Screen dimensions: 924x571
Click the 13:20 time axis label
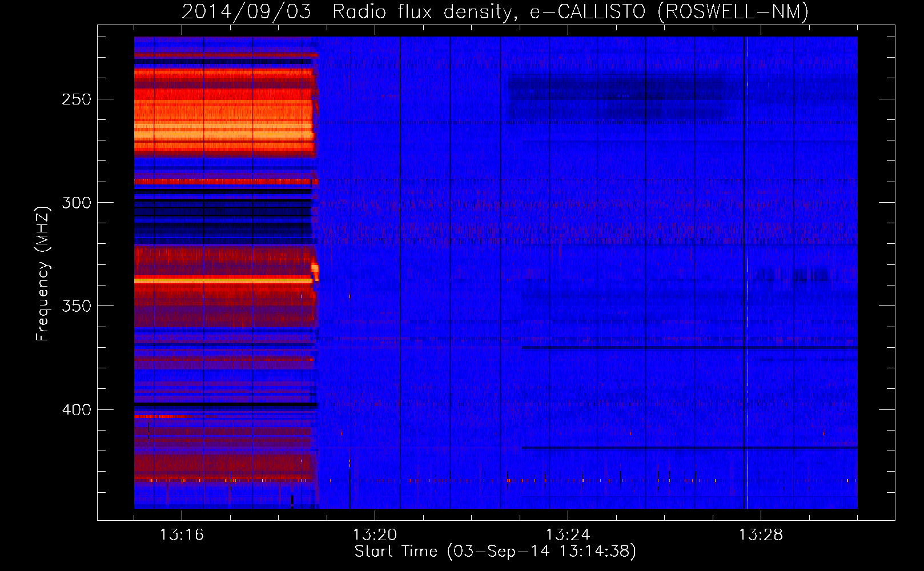375,535
